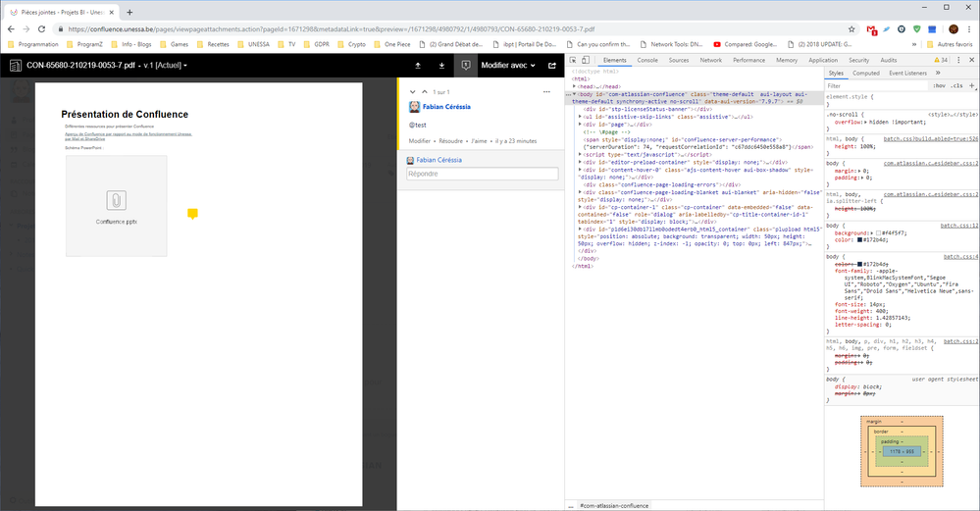Go back in browser history
Image resolution: width=980 pixels, height=511 pixels.
pos(11,28)
